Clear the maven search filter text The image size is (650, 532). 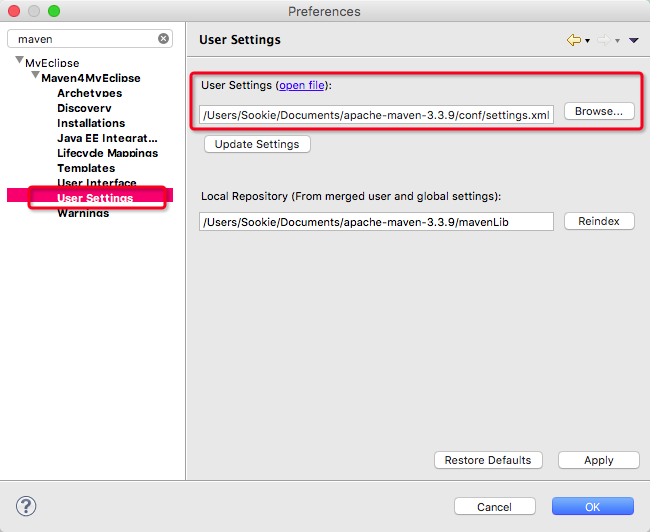pos(163,39)
